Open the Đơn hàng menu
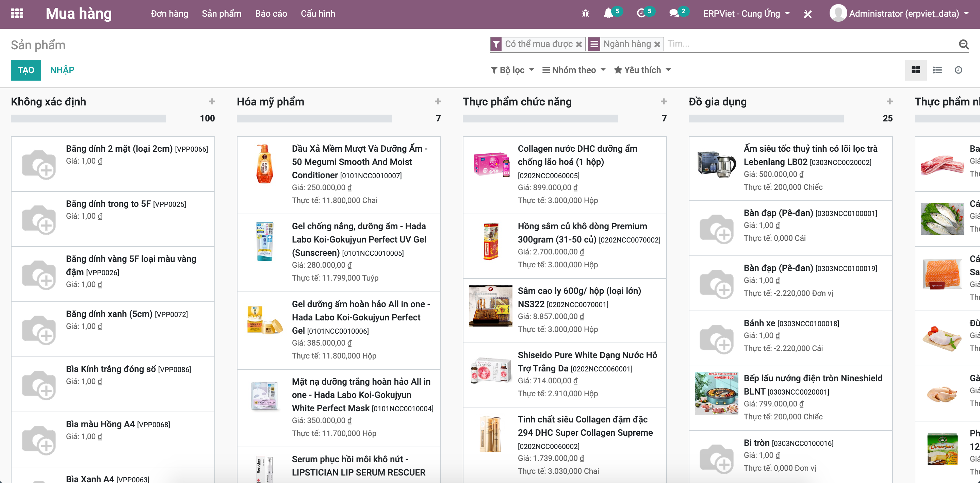Image resolution: width=980 pixels, height=483 pixels. [x=169, y=14]
